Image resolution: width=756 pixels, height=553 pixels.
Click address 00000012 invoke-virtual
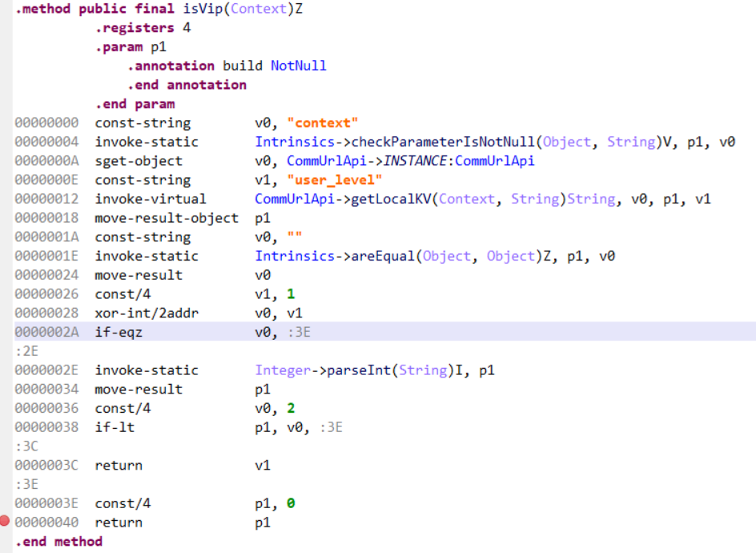coord(46,199)
